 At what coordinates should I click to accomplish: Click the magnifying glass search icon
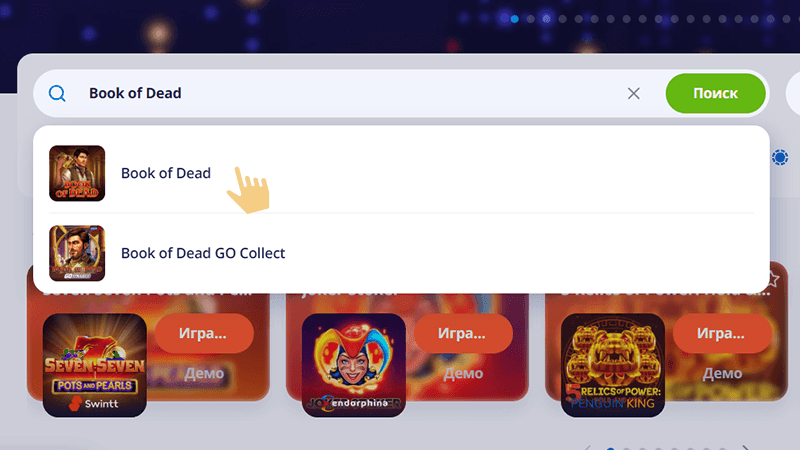pyautogui.click(x=57, y=93)
